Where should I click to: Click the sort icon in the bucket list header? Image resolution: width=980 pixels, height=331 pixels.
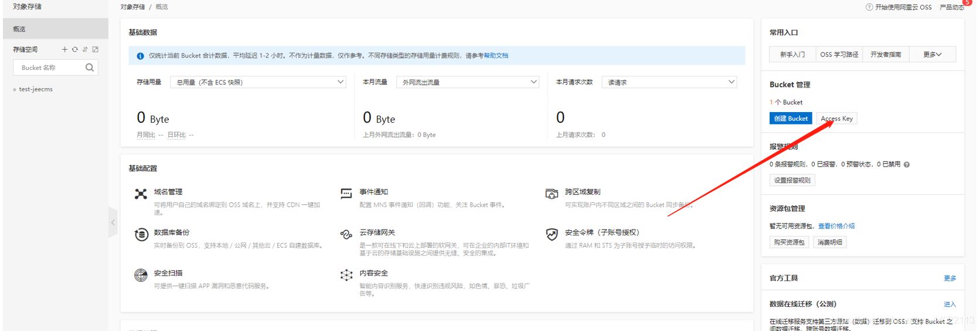85,50
